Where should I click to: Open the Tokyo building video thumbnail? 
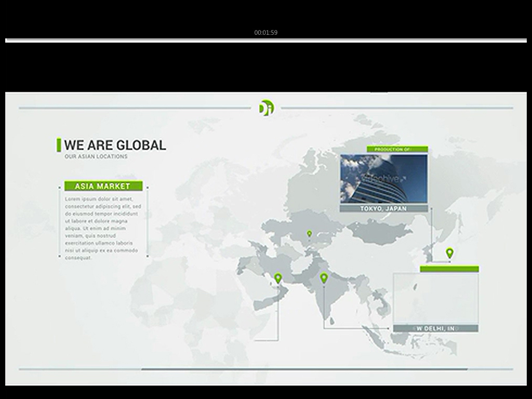pyautogui.click(x=383, y=178)
